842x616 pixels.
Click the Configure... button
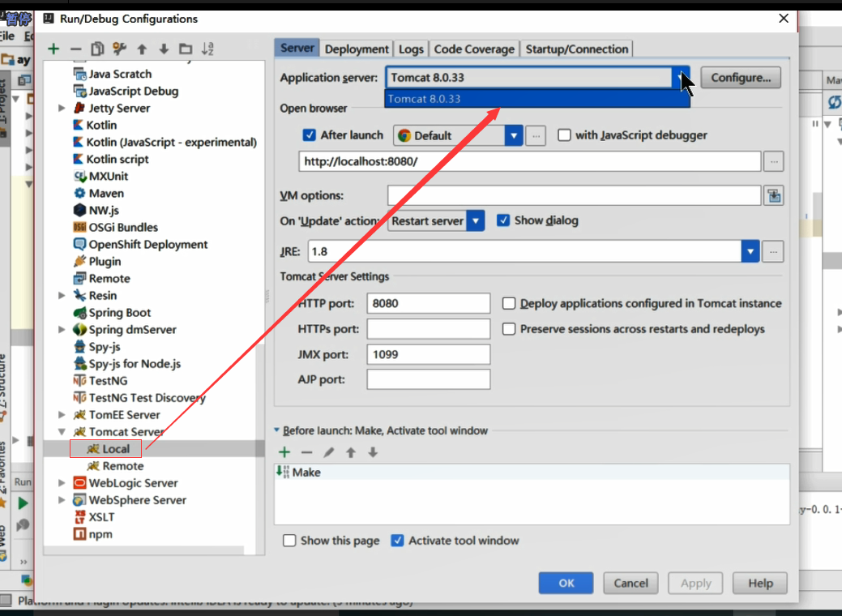(741, 78)
